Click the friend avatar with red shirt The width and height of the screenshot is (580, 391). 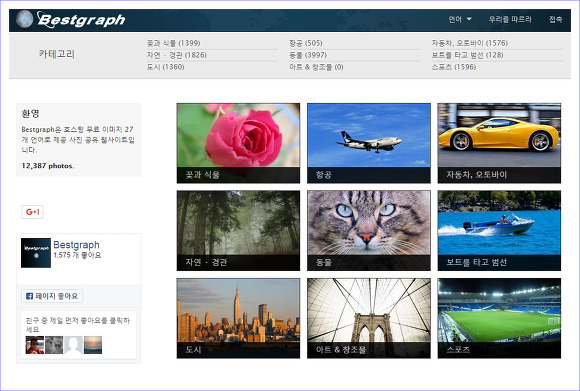point(35,345)
